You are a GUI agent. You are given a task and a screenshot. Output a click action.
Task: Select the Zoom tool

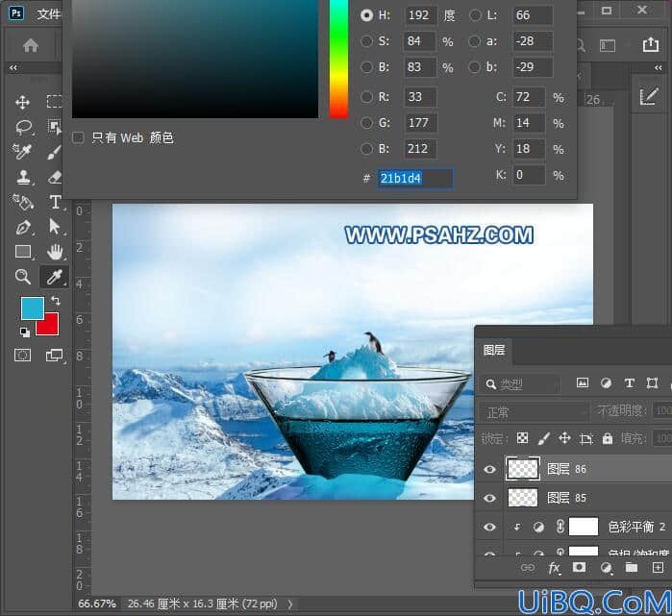pos(23,277)
